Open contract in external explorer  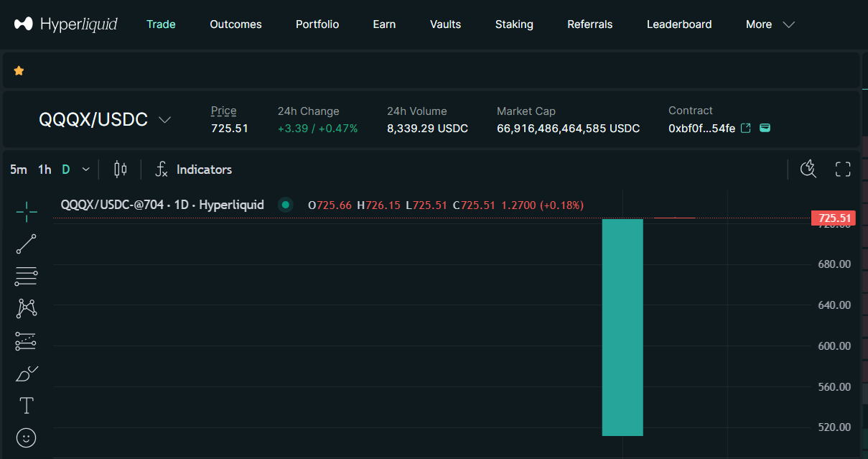coord(746,128)
